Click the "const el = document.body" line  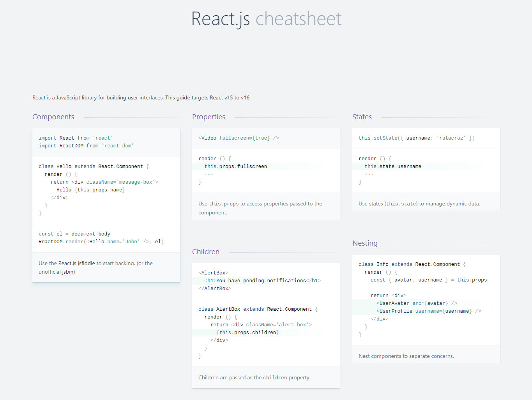click(74, 234)
